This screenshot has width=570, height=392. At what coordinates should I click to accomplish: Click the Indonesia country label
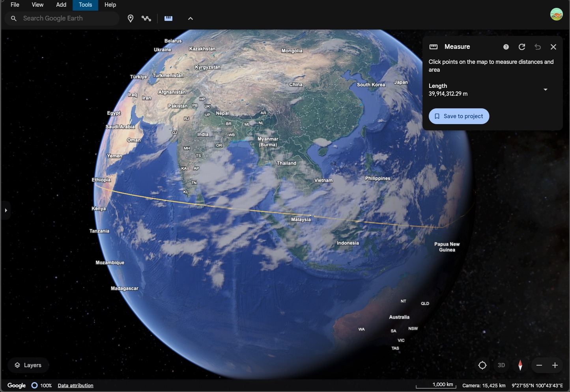[348, 243]
